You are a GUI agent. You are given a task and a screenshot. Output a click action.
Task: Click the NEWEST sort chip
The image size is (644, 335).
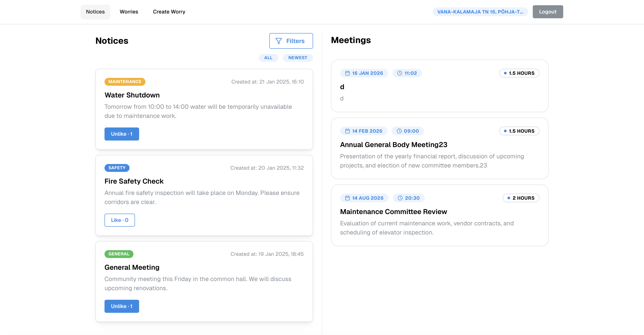pos(297,58)
